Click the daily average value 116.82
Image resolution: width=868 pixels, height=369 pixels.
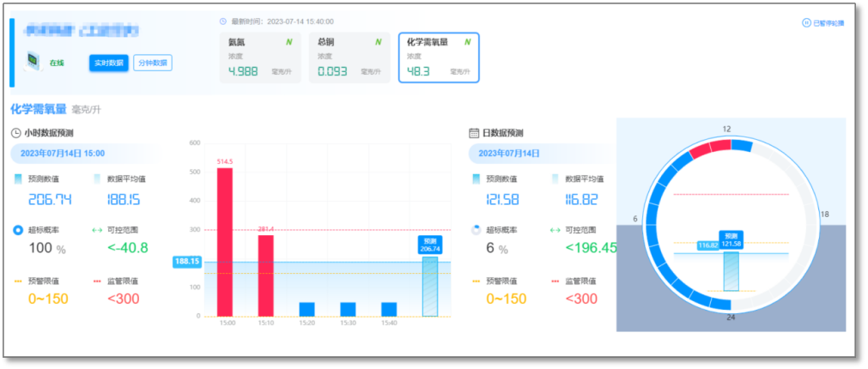581,200
